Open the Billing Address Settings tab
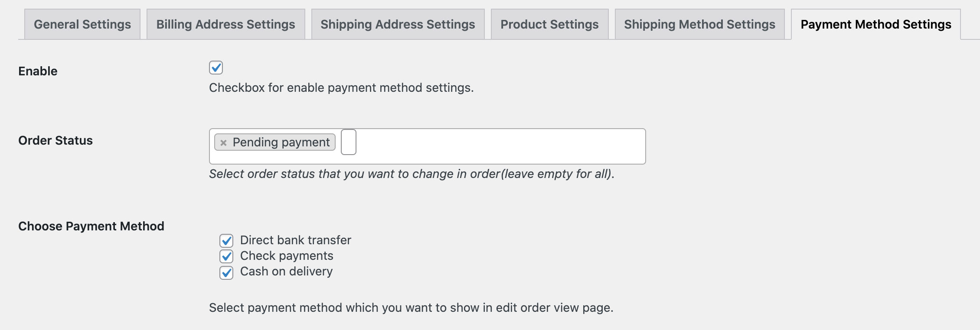Screen dimensions: 980x330 [x=225, y=24]
